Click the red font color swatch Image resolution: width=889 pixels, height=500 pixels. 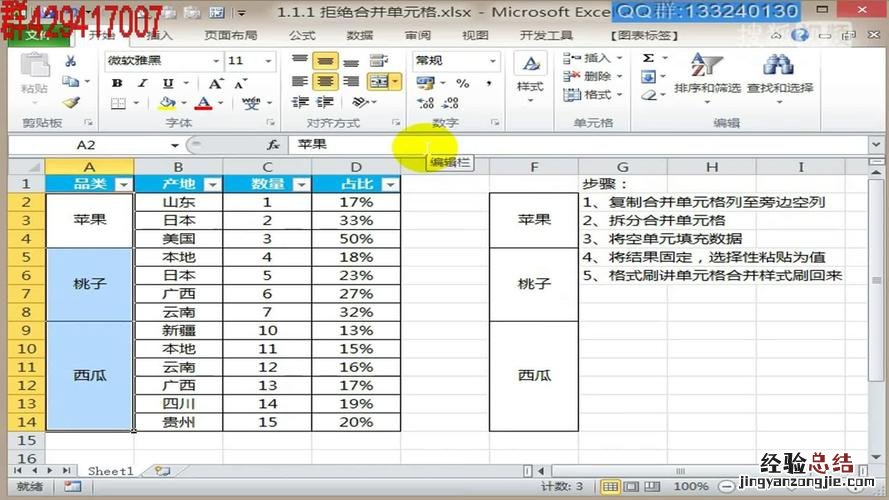tap(204, 103)
